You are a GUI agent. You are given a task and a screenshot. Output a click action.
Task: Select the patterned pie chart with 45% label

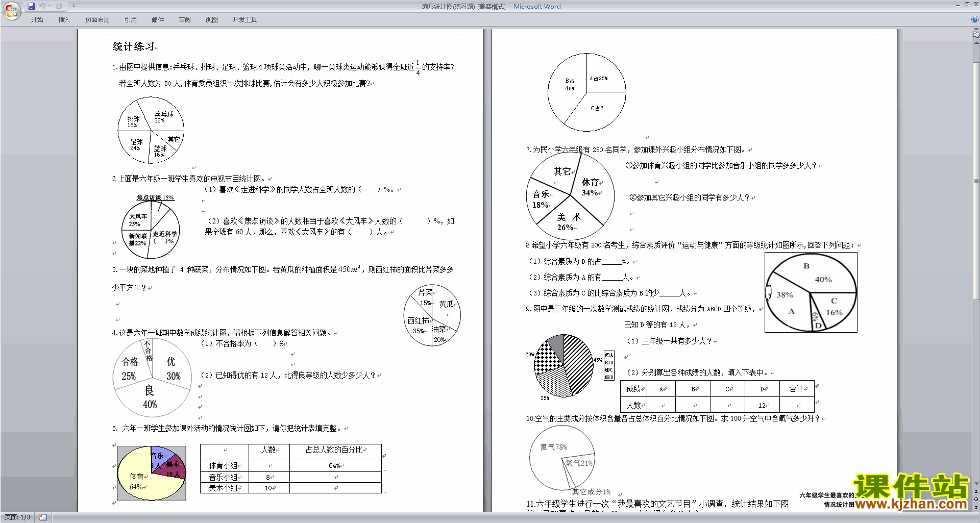pos(564,366)
